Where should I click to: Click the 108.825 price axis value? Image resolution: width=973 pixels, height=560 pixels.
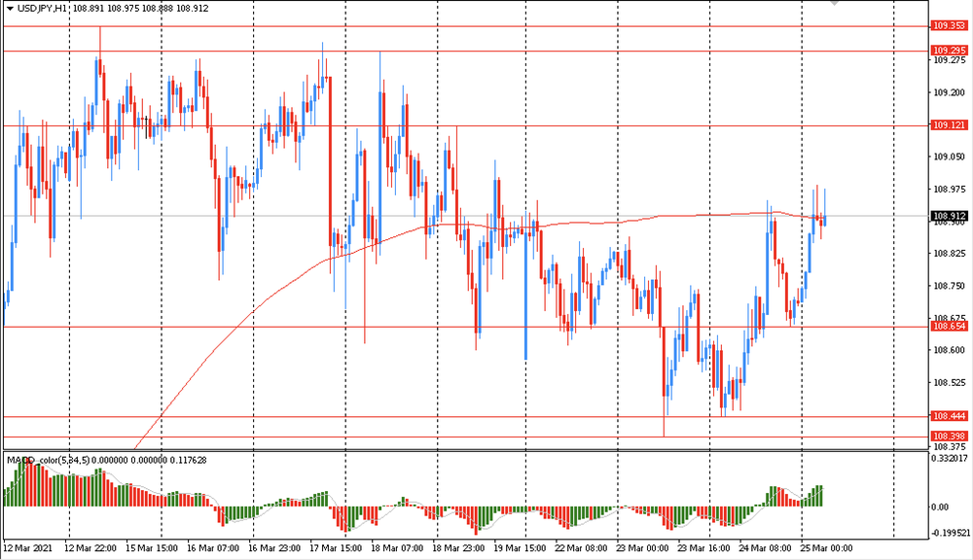(x=950, y=254)
